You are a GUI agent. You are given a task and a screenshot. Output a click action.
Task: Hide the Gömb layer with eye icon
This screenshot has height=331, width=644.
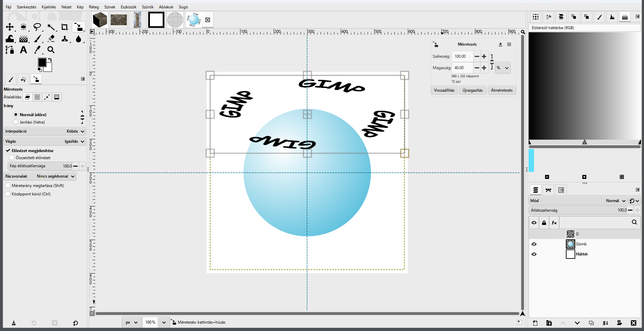coord(534,244)
